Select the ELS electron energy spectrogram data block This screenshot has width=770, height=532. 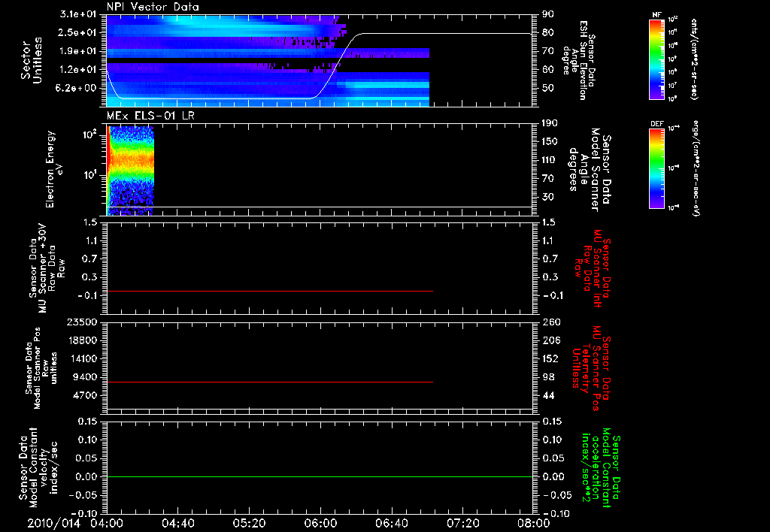coord(130,171)
